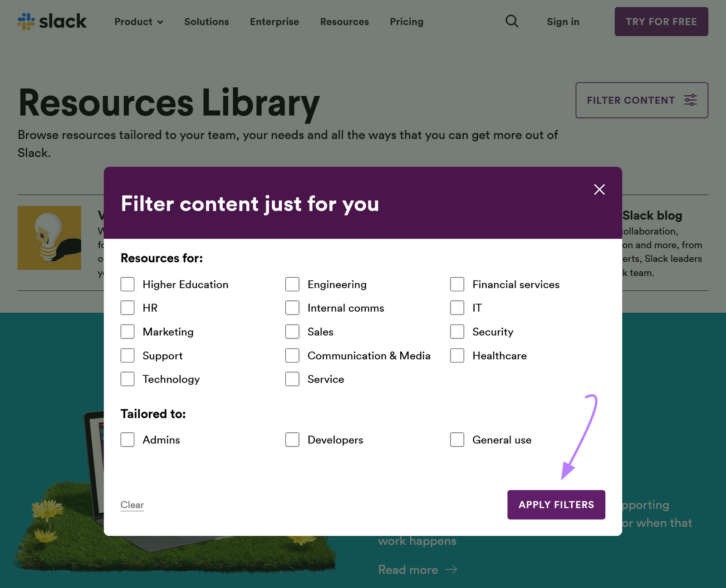
Task: Enable the Marketing filter
Action: coord(128,331)
